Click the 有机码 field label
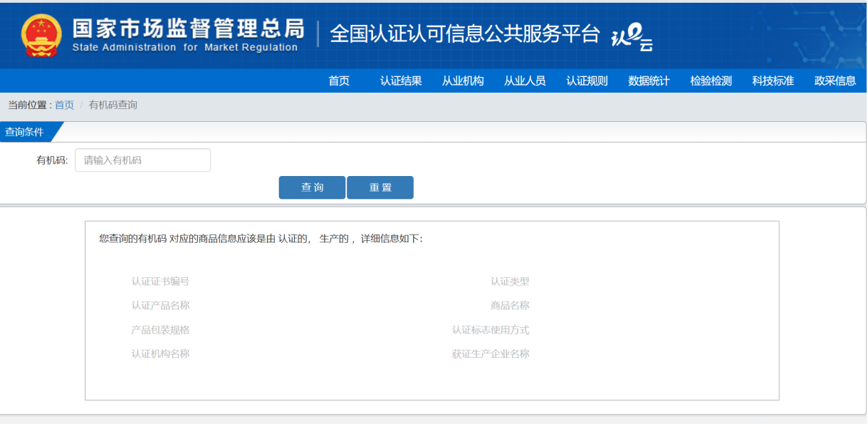The height and width of the screenshot is (424, 868). tap(52, 160)
